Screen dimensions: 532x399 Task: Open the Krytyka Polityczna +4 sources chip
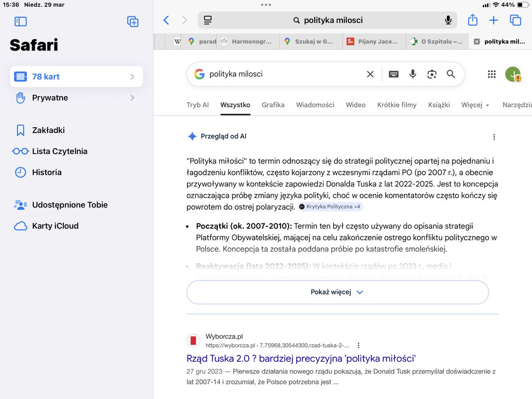click(330, 207)
